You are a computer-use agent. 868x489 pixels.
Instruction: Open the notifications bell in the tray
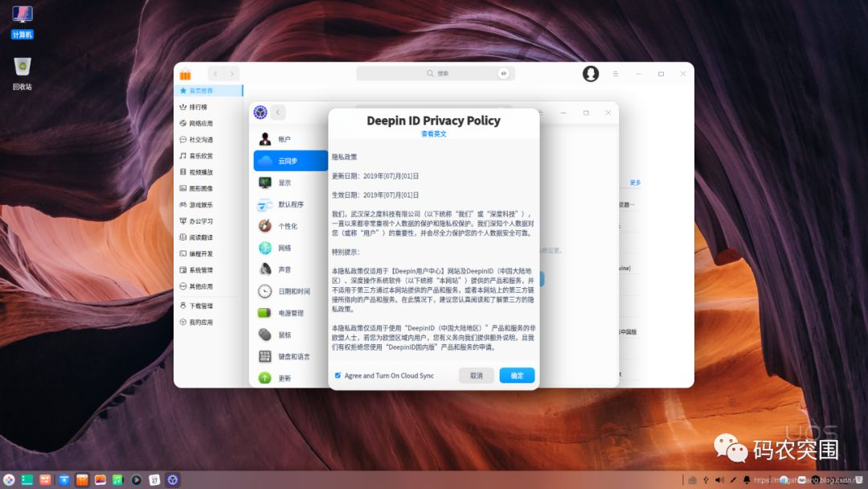pos(746,480)
